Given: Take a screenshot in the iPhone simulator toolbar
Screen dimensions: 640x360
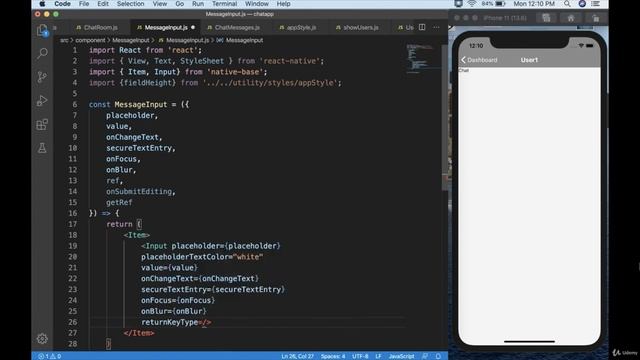Looking at the screenshot, I should click(546, 18).
